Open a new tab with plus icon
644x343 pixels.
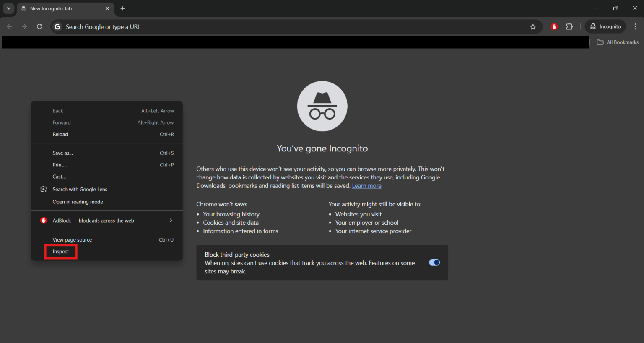point(122,8)
